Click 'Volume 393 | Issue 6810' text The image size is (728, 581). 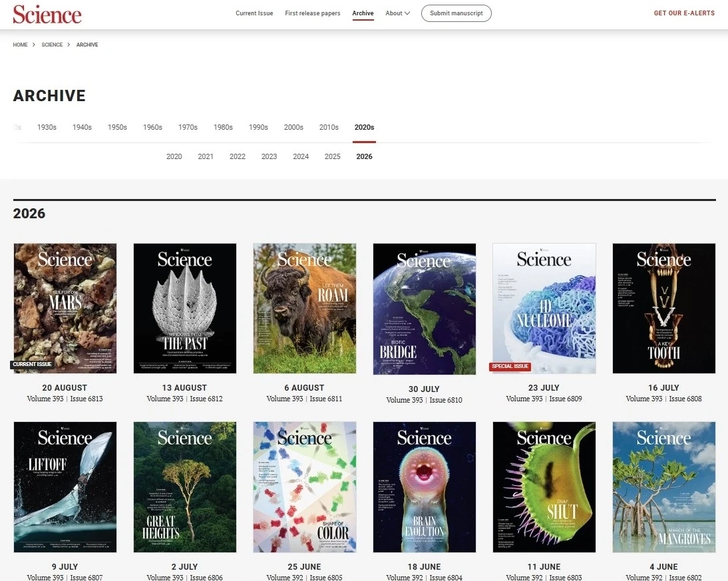(424, 400)
